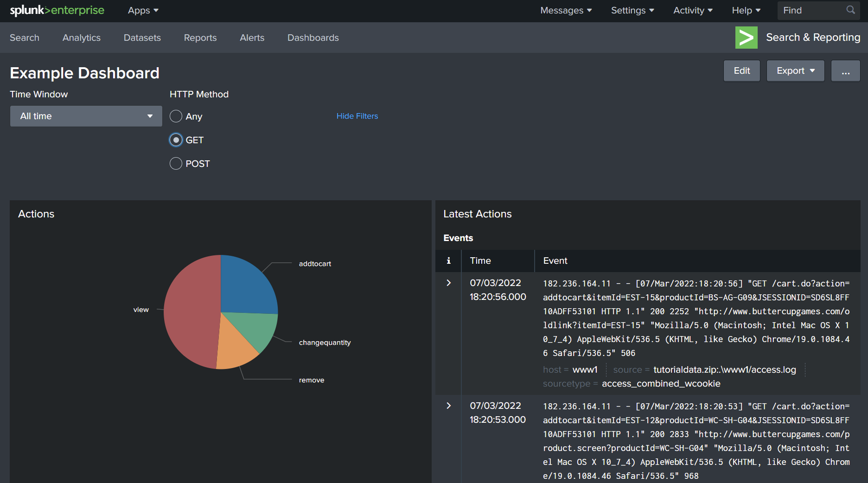Viewport: 868px width, 483px height.
Task: Expand the 18:20:53 event details chevron
Action: point(448,405)
